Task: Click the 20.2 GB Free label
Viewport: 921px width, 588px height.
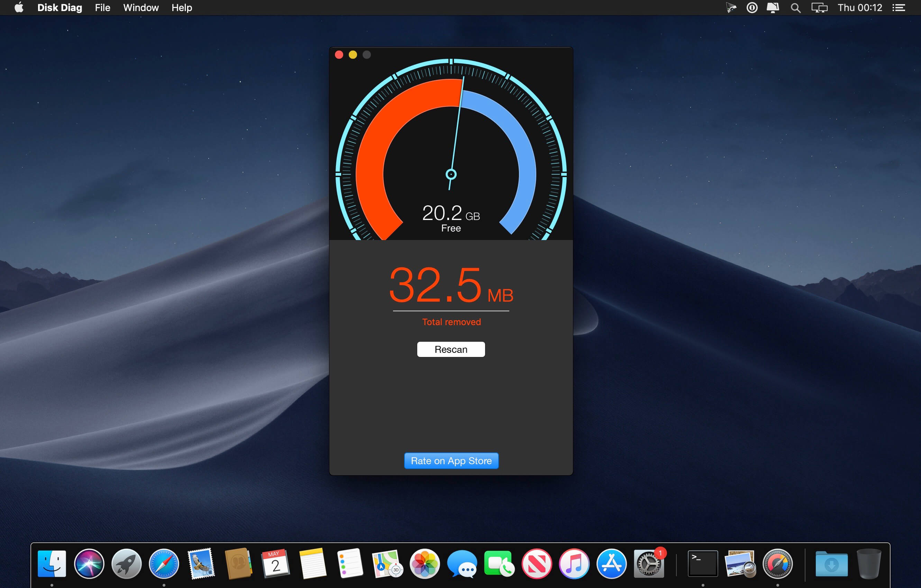Action: [451, 218]
